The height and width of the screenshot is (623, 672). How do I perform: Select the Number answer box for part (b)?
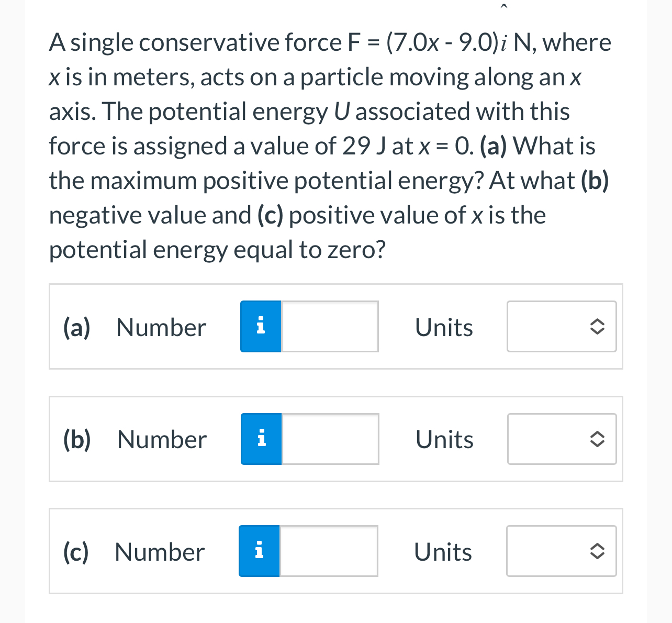tap(330, 439)
